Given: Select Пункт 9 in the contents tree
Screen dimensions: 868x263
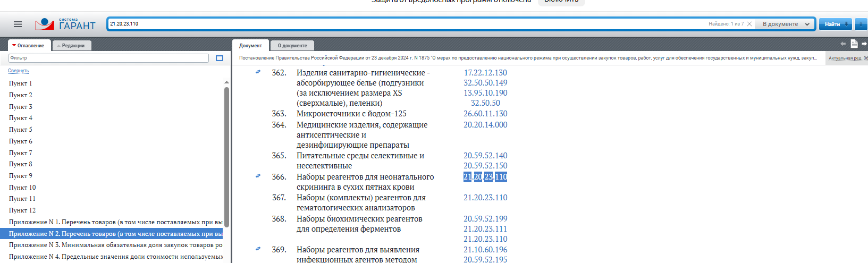Looking at the screenshot, I should point(21,176).
